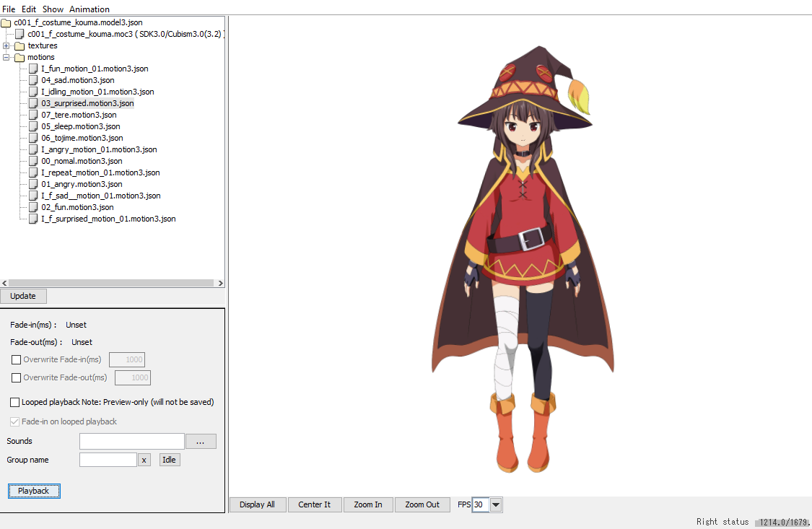Click the Display All button
812x529 pixels.
(258, 504)
